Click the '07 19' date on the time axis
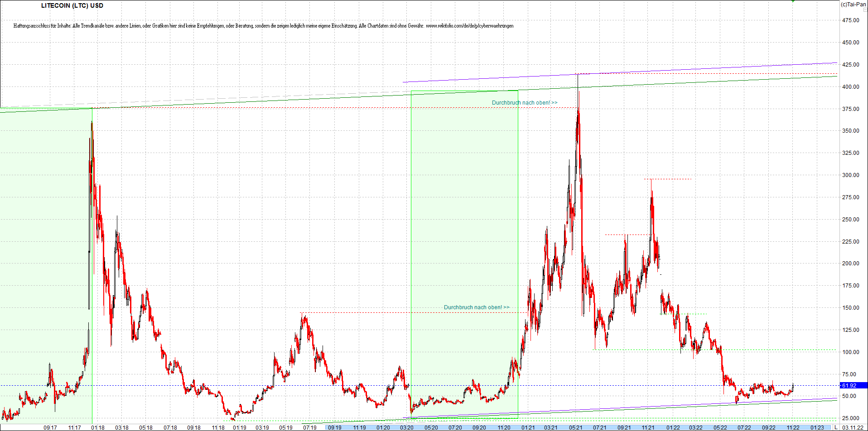 click(310, 428)
